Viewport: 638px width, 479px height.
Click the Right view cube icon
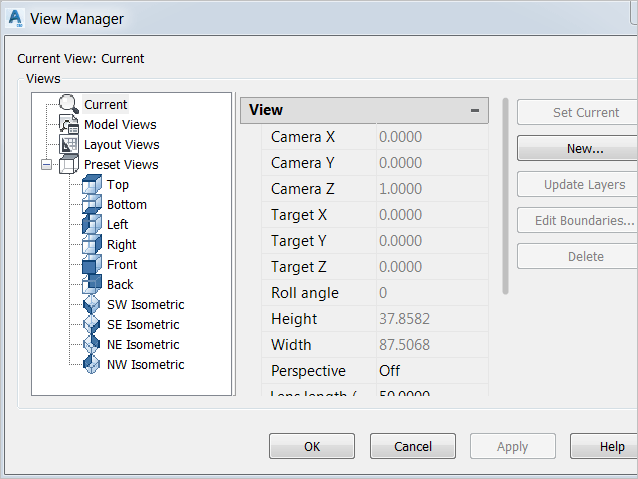coord(92,245)
